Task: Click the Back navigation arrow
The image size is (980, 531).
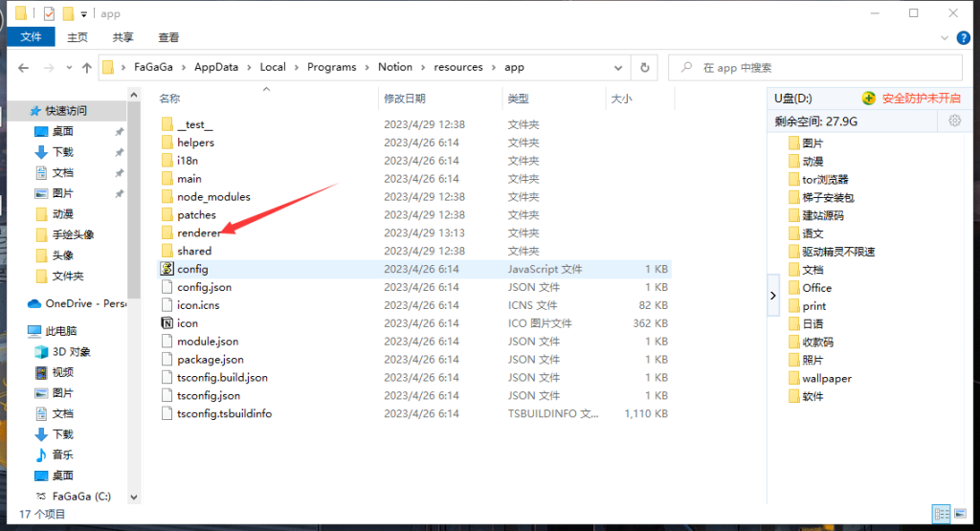Action: [x=24, y=68]
